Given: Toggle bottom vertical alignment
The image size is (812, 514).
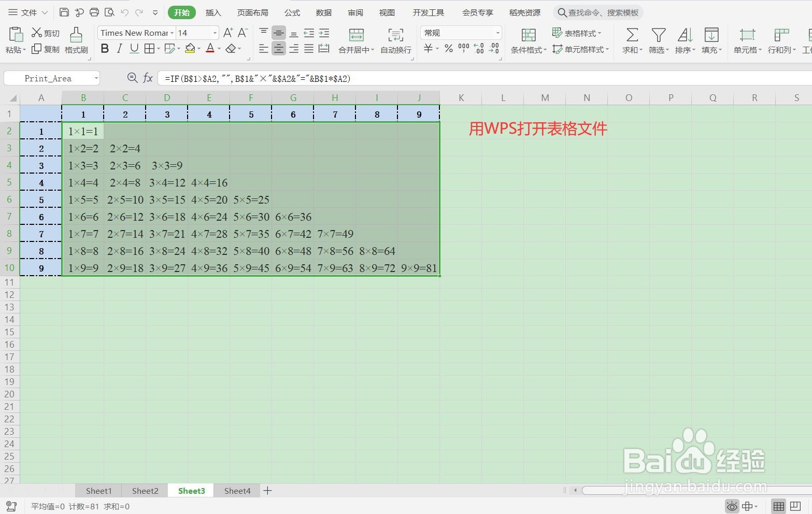Looking at the screenshot, I should (294, 33).
